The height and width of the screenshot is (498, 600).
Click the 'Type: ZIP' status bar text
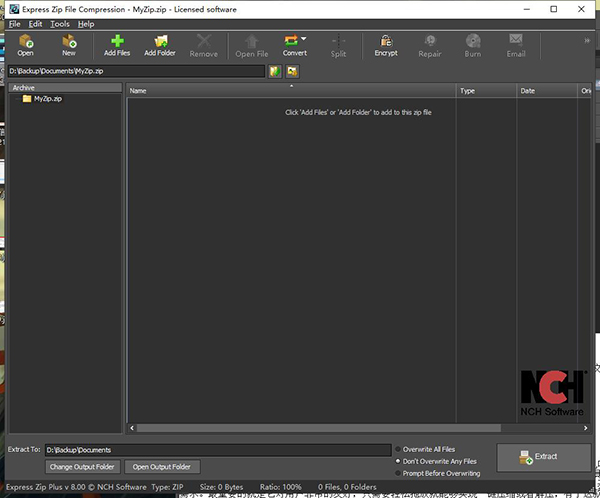coord(167,487)
